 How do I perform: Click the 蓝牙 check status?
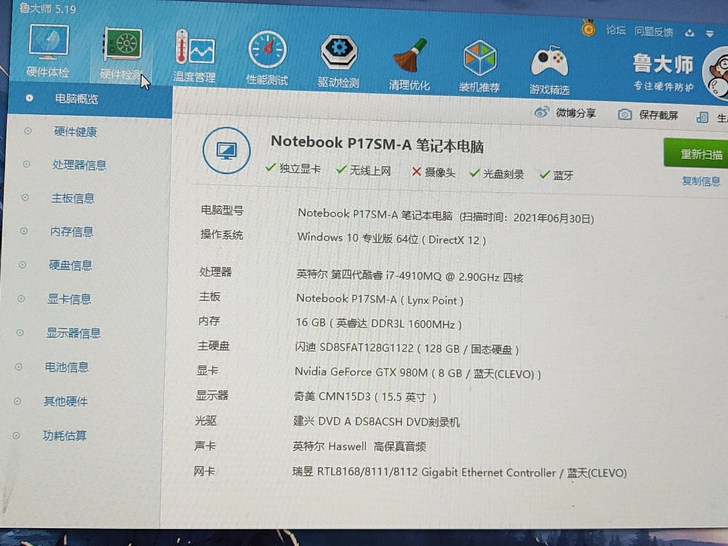(x=556, y=175)
